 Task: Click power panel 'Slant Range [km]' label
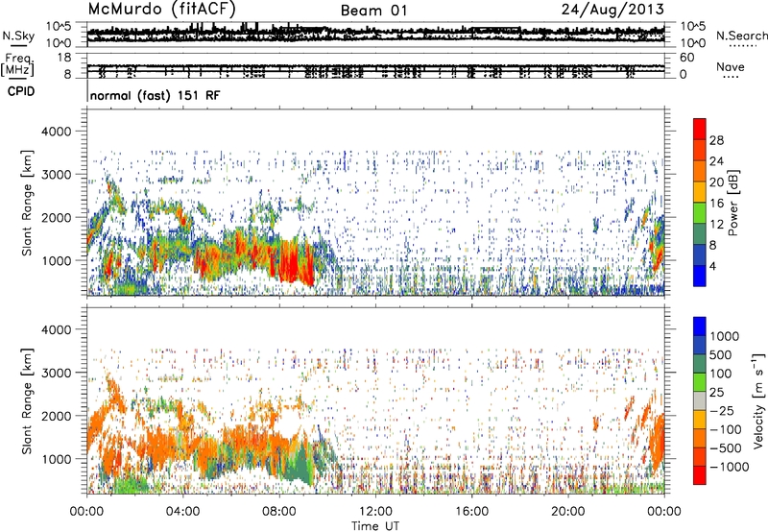coord(28,203)
